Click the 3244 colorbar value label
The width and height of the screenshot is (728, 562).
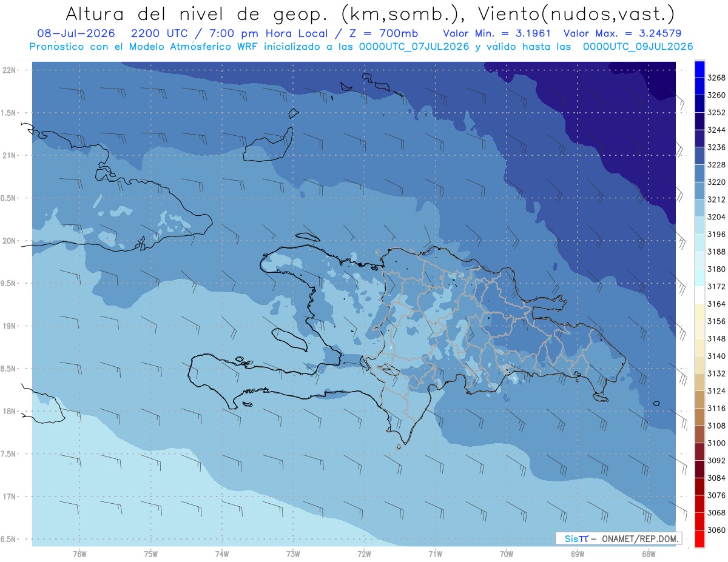[x=716, y=130]
